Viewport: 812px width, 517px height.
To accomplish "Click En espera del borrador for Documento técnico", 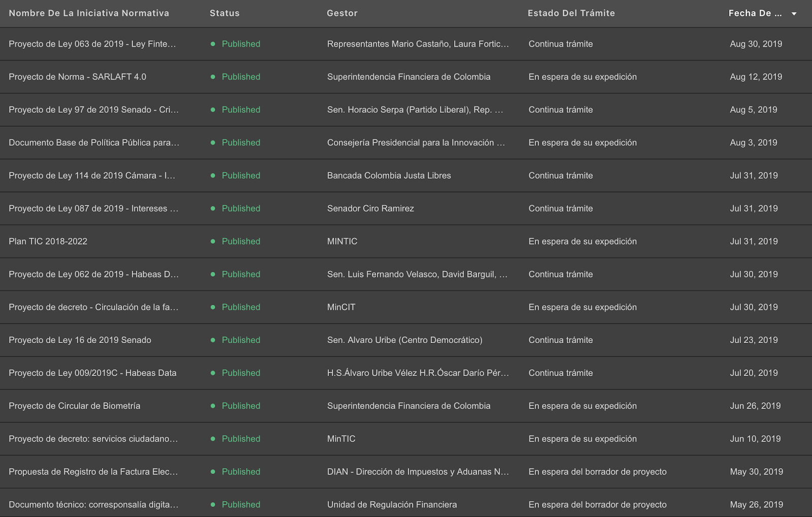I will click(x=597, y=505).
